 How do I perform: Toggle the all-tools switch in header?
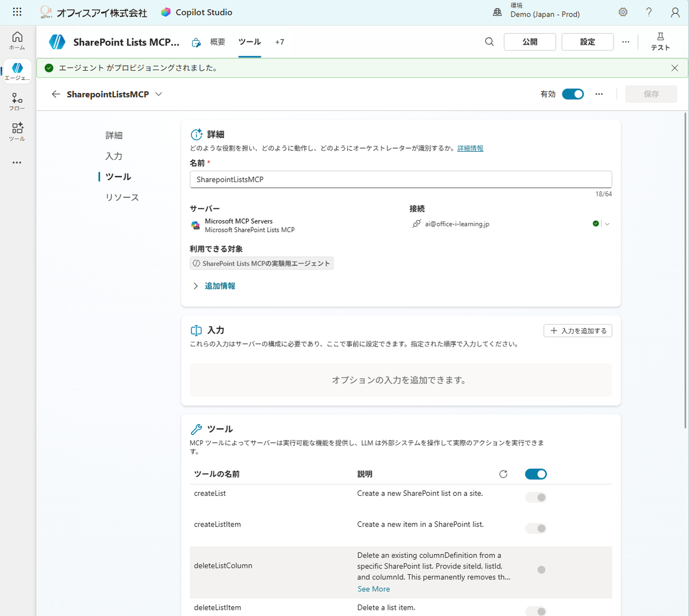(535, 474)
